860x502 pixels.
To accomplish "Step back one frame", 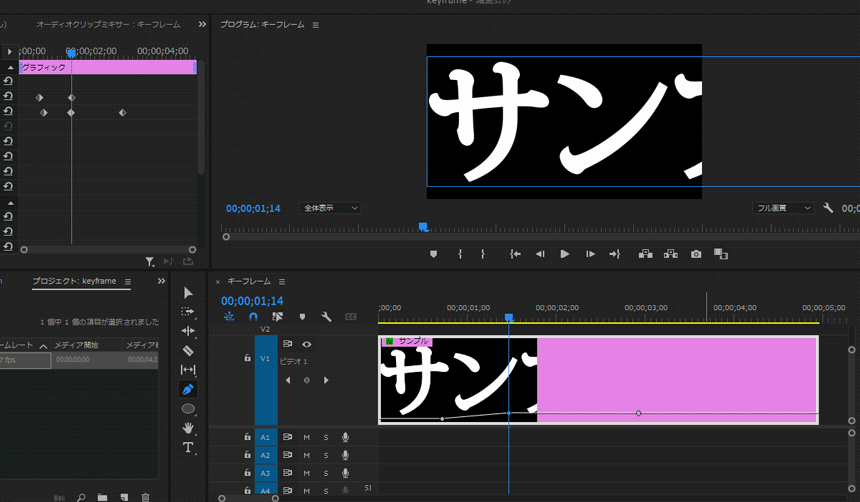I will pos(540,254).
